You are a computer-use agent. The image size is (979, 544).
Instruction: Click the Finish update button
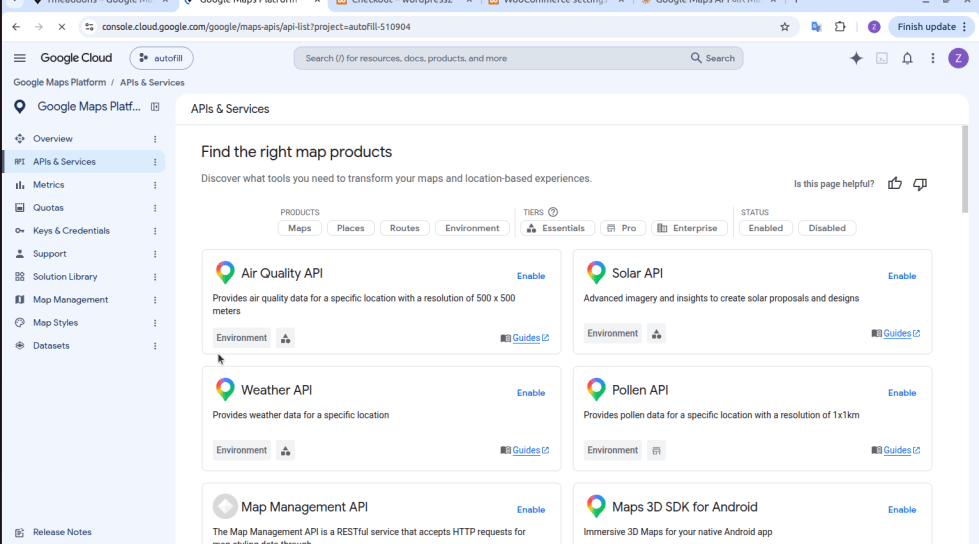pos(932,27)
